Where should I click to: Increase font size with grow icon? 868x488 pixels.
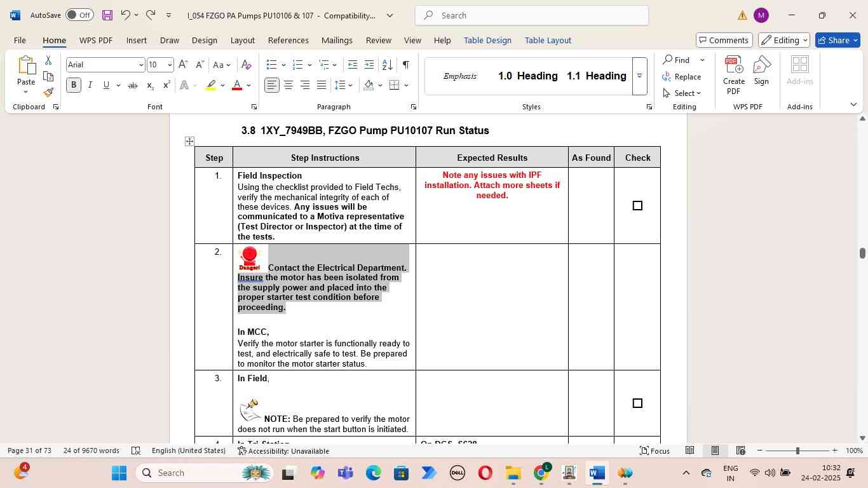click(x=183, y=65)
